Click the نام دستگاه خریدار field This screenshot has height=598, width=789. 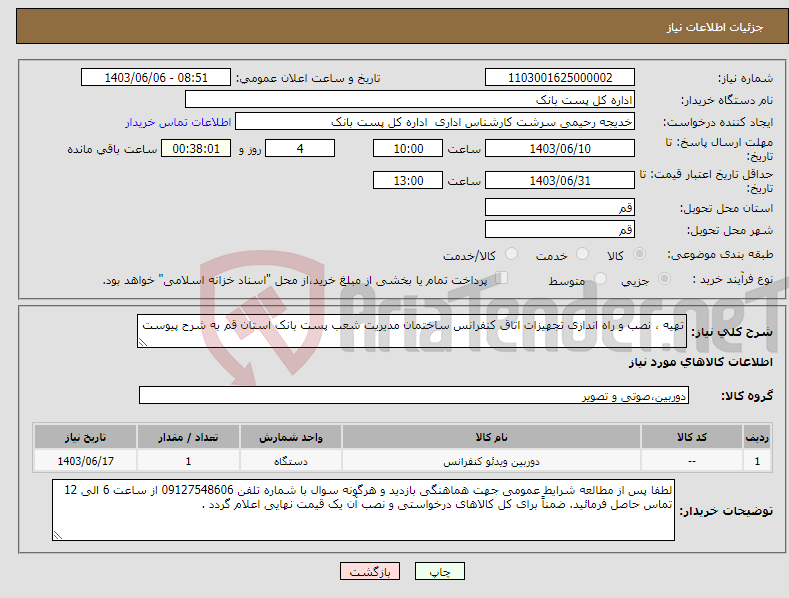pos(410,100)
